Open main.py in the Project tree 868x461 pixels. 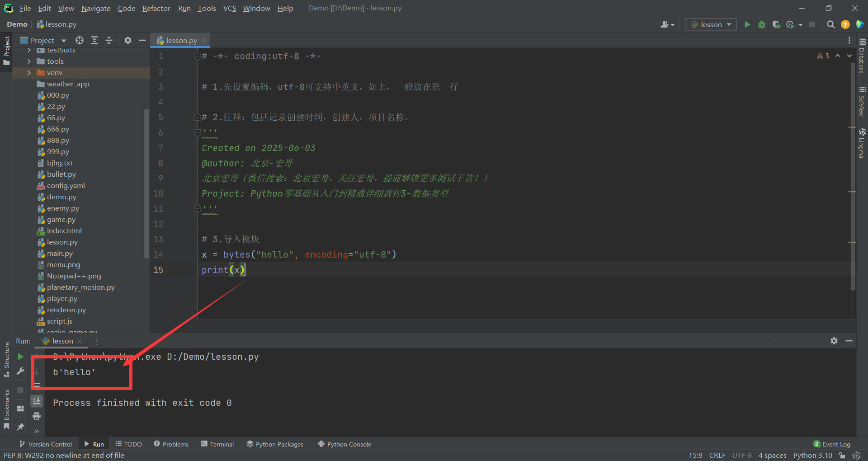[60, 254]
